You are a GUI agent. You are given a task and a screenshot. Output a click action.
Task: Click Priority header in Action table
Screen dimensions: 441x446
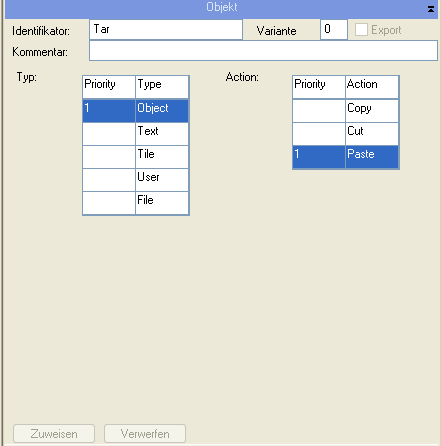coord(319,87)
